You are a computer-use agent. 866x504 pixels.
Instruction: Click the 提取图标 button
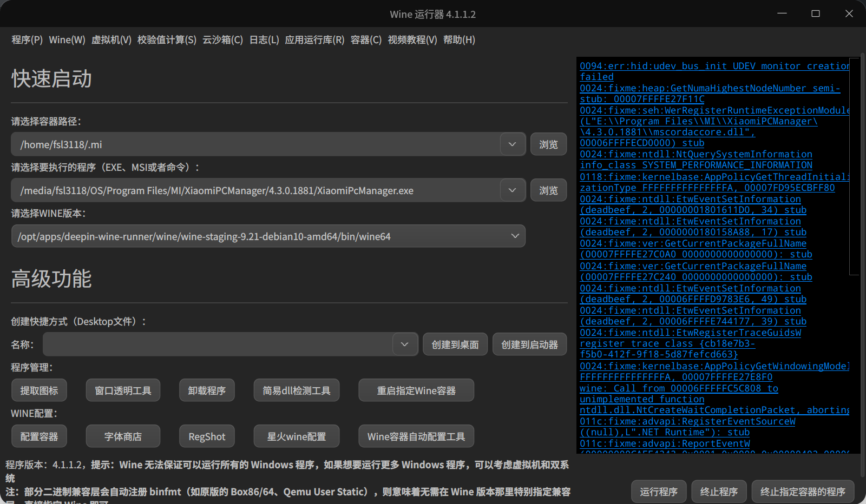point(39,390)
